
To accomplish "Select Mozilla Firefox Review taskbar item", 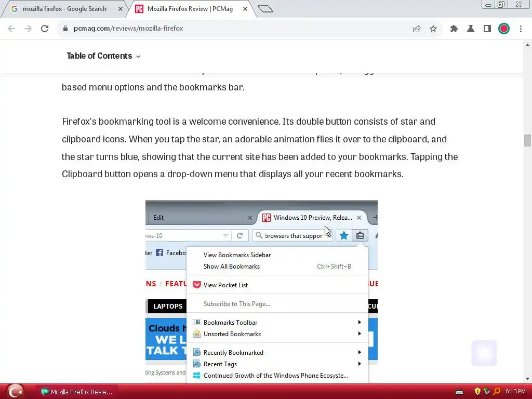I will click(77, 392).
